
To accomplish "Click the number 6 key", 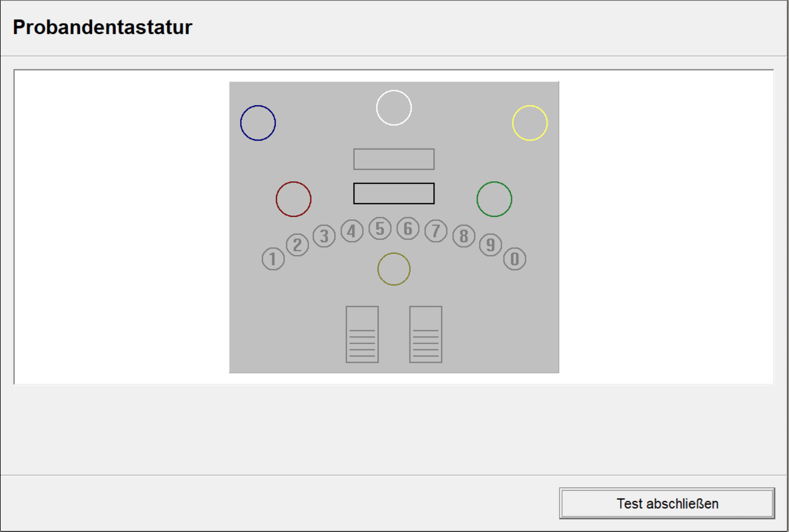I will [x=408, y=229].
